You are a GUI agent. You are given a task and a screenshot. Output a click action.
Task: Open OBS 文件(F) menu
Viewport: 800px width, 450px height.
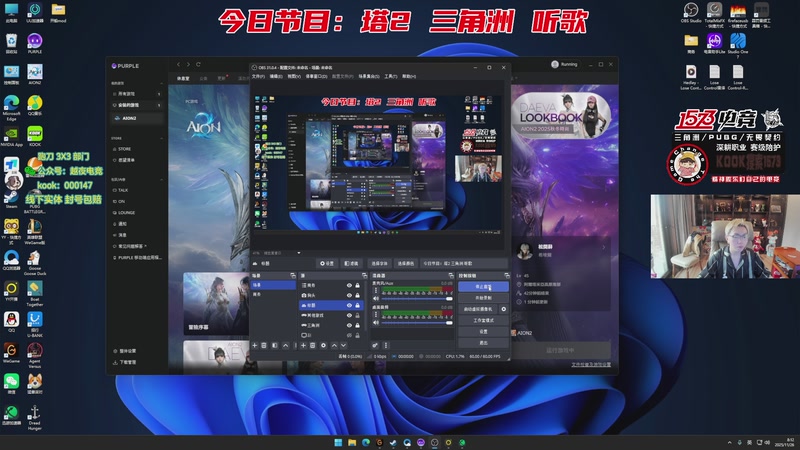tap(258, 76)
